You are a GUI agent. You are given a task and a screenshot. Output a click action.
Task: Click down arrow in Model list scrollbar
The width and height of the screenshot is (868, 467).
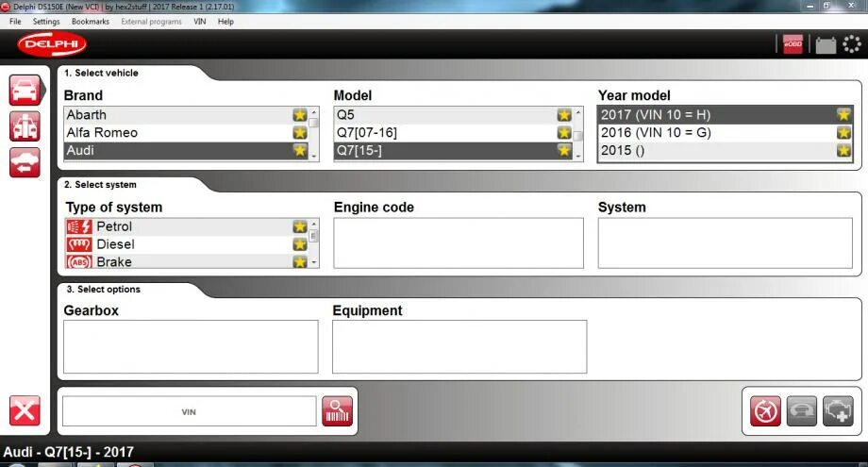pyautogui.click(x=578, y=157)
